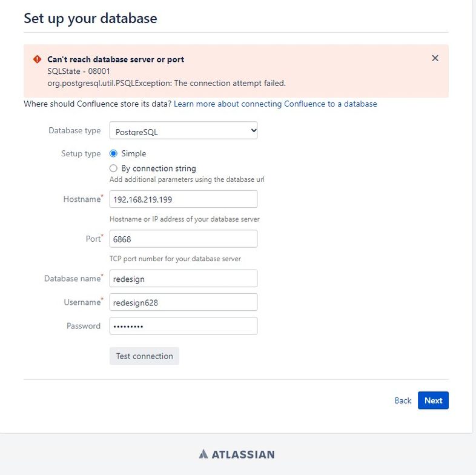Proceed with the Next button

coord(433,400)
